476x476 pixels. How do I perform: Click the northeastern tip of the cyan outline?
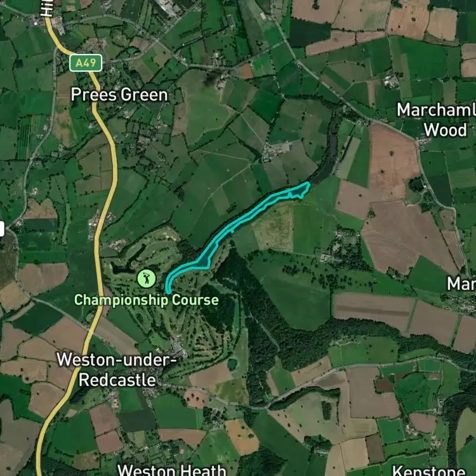pyautogui.click(x=308, y=183)
